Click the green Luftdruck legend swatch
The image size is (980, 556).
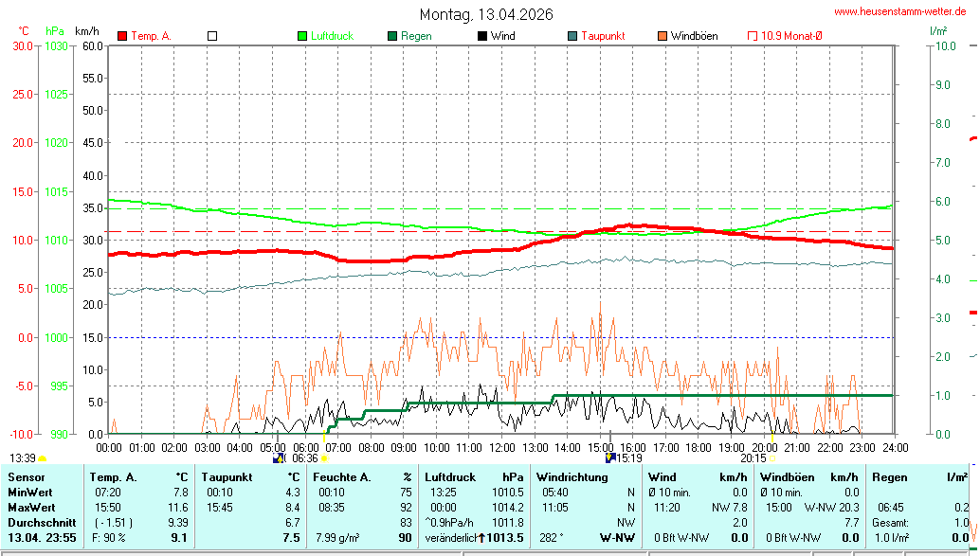click(x=302, y=36)
